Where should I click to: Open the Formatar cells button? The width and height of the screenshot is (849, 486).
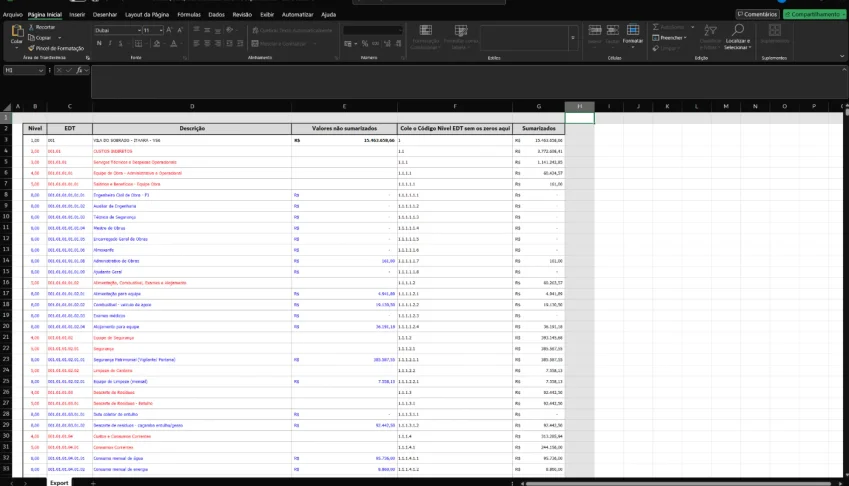pos(632,36)
